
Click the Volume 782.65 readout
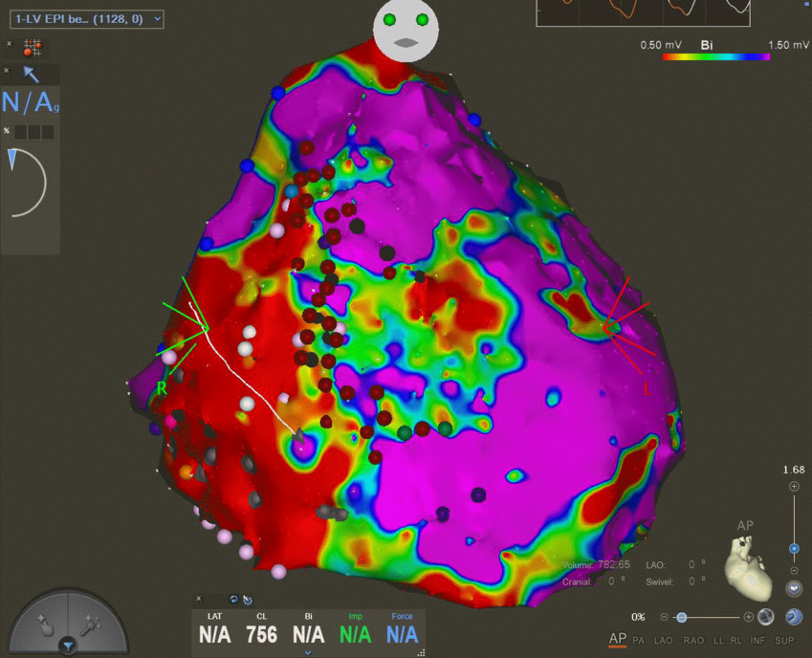click(x=596, y=565)
